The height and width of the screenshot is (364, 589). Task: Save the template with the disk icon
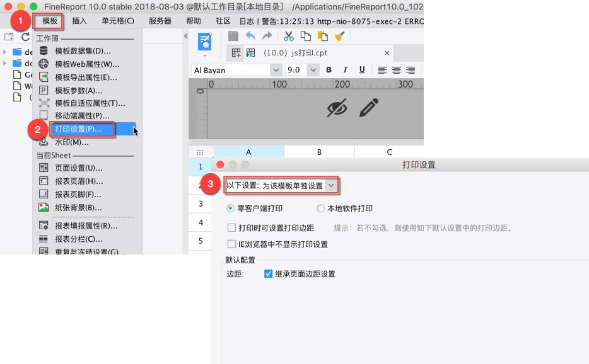(233, 36)
